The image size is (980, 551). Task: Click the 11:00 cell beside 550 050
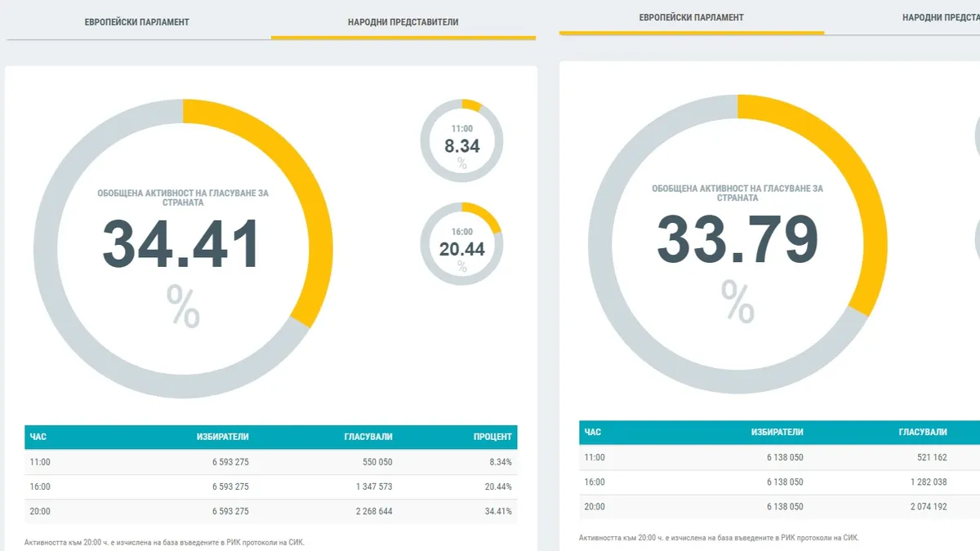[x=40, y=462]
